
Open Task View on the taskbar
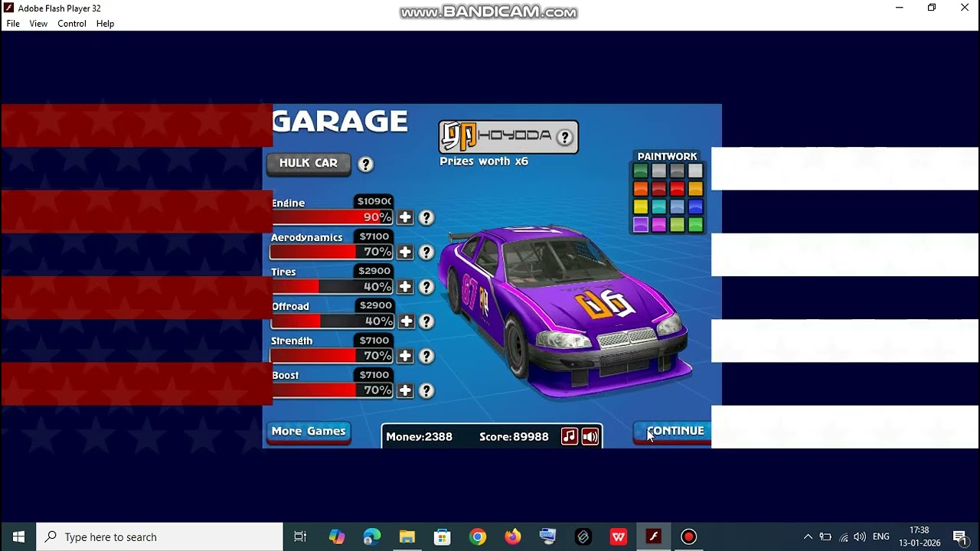(x=300, y=537)
